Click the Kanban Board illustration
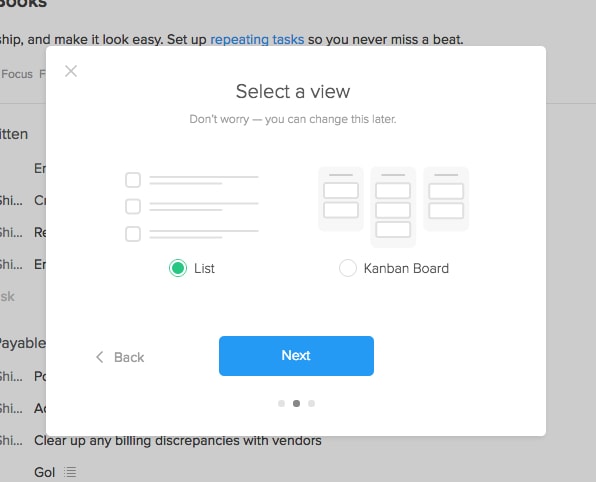Image resolution: width=596 pixels, height=482 pixels. point(393,207)
